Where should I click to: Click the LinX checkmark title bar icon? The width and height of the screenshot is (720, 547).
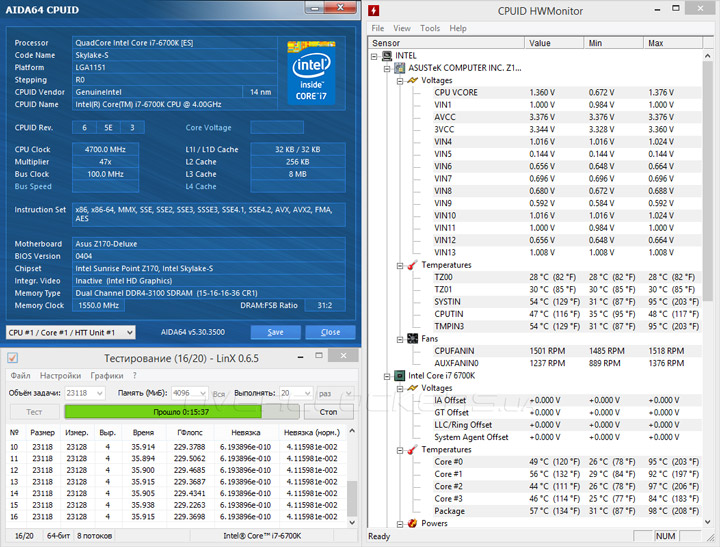click(11, 357)
